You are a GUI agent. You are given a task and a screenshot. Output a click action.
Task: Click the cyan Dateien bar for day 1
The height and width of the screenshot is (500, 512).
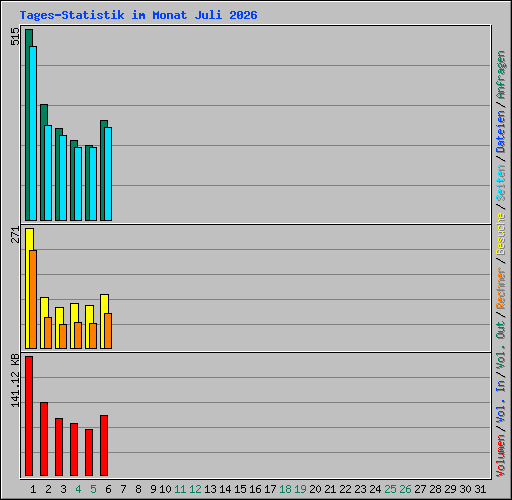click(x=33, y=133)
